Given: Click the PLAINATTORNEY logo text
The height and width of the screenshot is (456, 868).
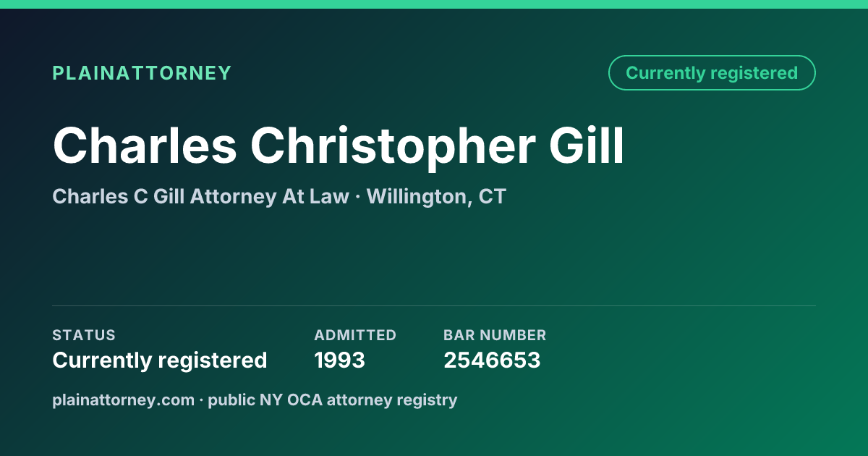Looking at the screenshot, I should point(142,73).
